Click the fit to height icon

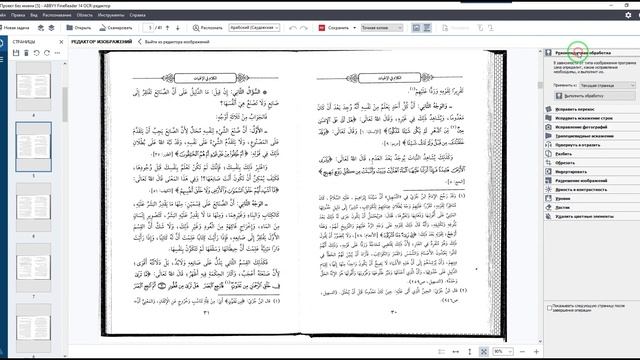click(x=469, y=351)
